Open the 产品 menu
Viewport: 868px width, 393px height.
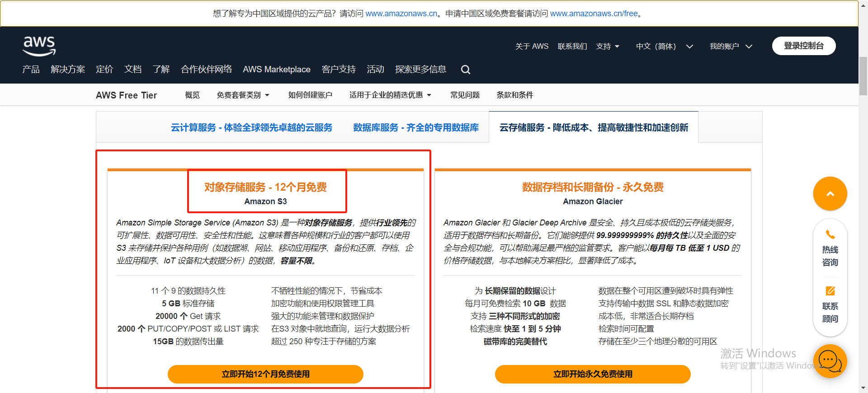[31, 69]
